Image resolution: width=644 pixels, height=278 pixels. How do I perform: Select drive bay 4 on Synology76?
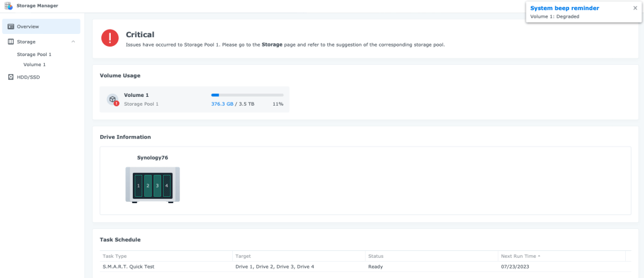(167, 186)
